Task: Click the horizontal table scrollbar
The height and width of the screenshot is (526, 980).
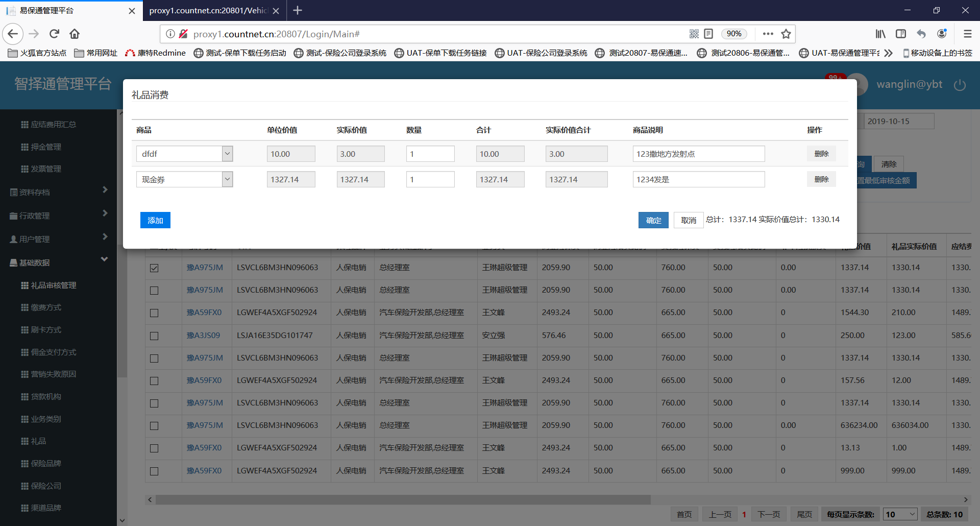Action: [x=403, y=499]
